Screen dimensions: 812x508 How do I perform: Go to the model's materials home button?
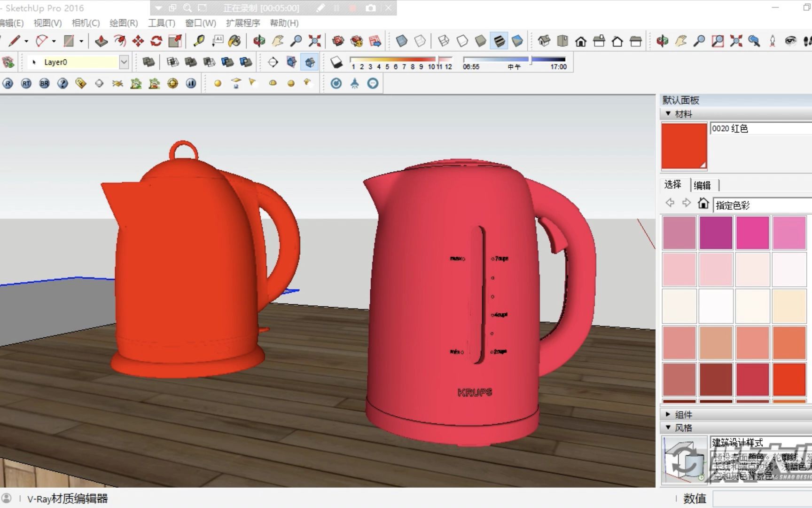[x=703, y=203]
